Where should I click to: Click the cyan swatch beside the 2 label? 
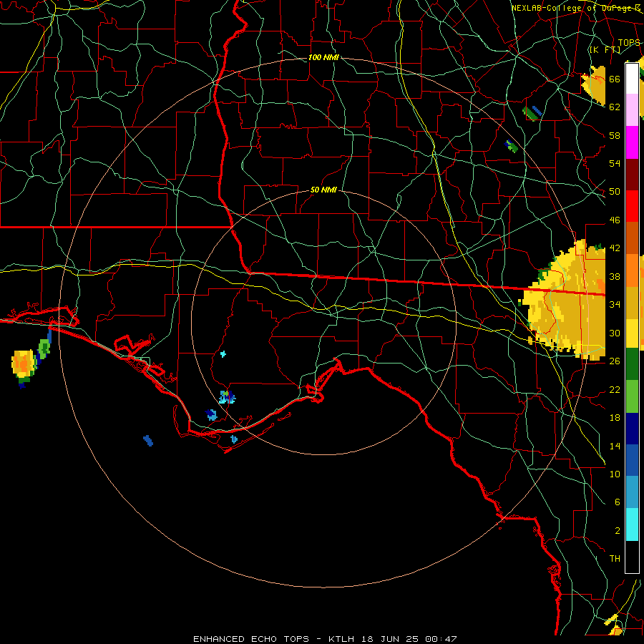tap(632, 525)
